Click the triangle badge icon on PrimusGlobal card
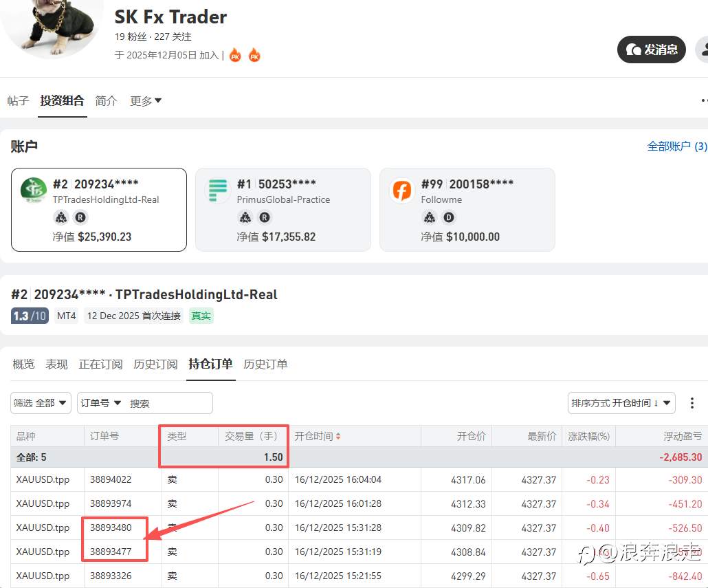708x588 pixels. pos(245,218)
